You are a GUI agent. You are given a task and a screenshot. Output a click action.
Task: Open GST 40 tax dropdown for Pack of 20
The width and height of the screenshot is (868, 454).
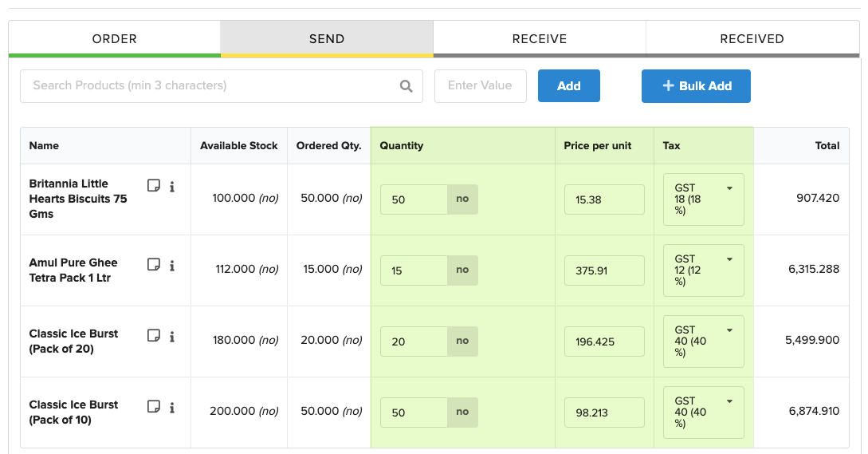(704, 341)
